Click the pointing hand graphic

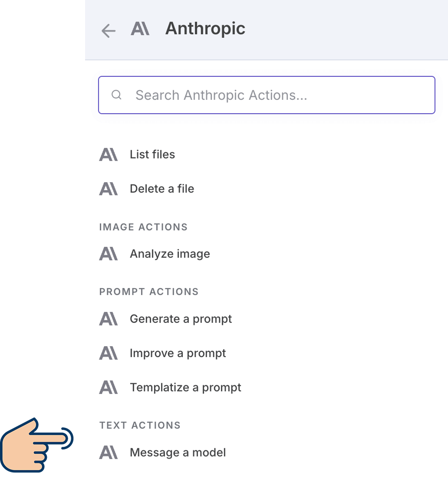click(37, 445)
